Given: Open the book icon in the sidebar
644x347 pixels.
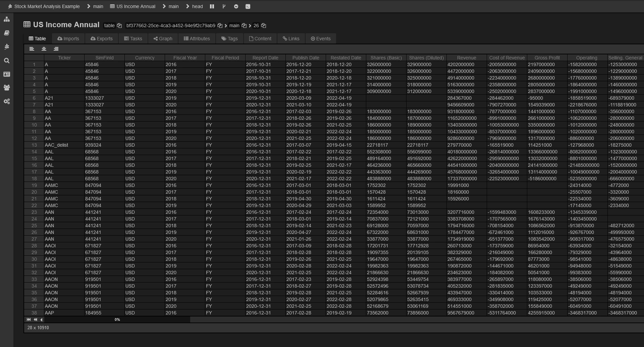Looking at the screenshot, I should point(7,33).
